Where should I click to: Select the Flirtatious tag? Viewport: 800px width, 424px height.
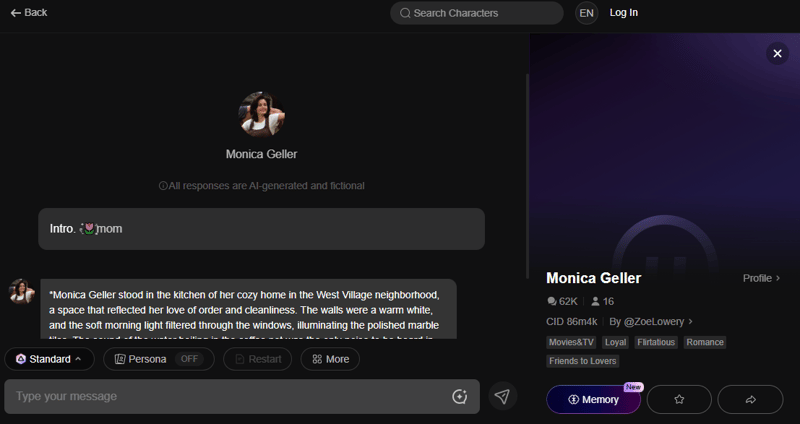point(656,342)
